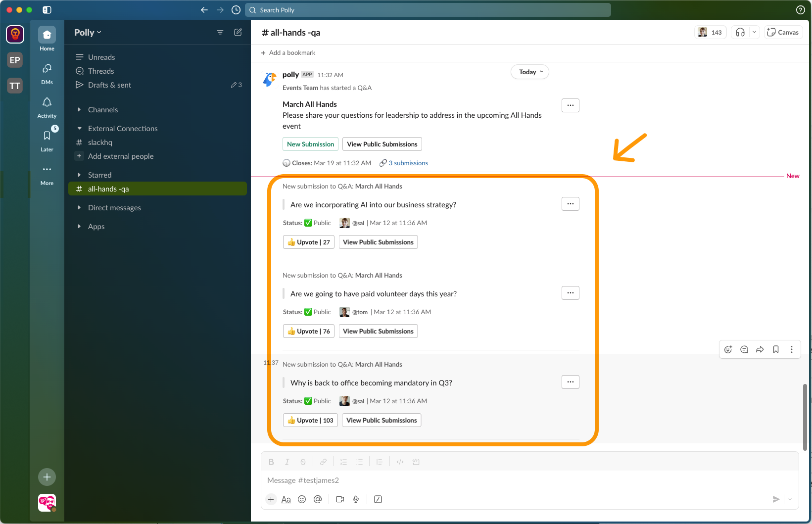
Task: Open more message actions vertical dots
Action: coord(792,349)
